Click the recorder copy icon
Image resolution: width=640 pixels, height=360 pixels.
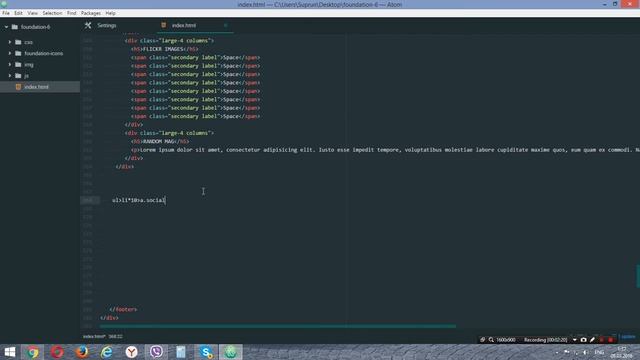tap(482, 340)
